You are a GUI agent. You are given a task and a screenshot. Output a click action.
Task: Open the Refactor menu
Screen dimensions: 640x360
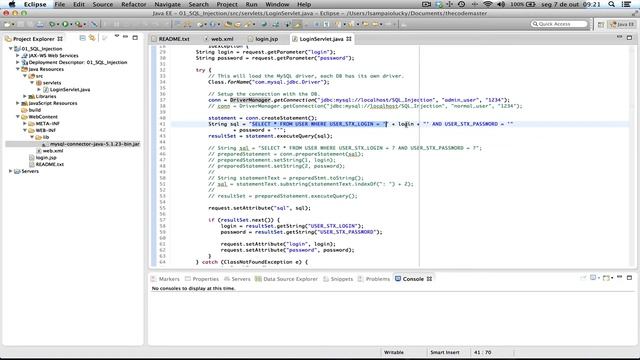coord(133,4)
